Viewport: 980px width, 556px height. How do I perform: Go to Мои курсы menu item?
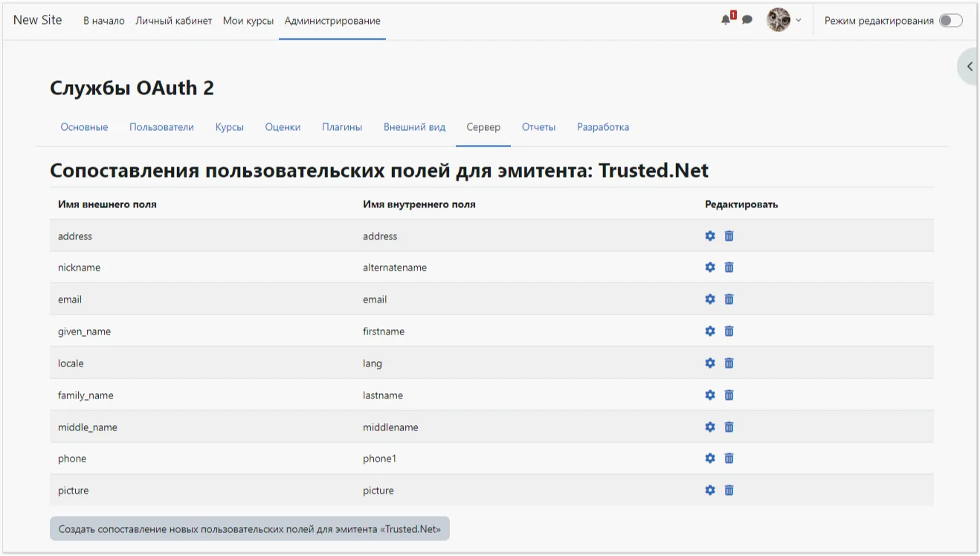point(248,20)
